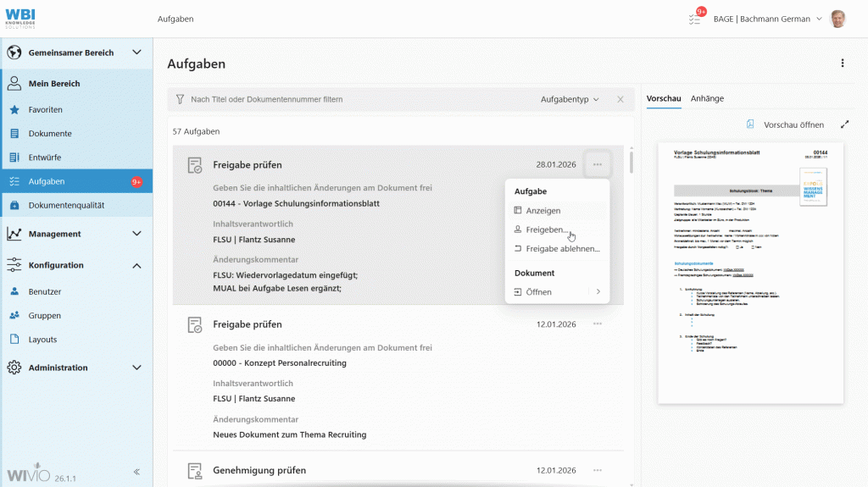Viewport: 868px width, 487px height.
Task: Click the Genehmigung prüfen task title
Action: (259, 470)
